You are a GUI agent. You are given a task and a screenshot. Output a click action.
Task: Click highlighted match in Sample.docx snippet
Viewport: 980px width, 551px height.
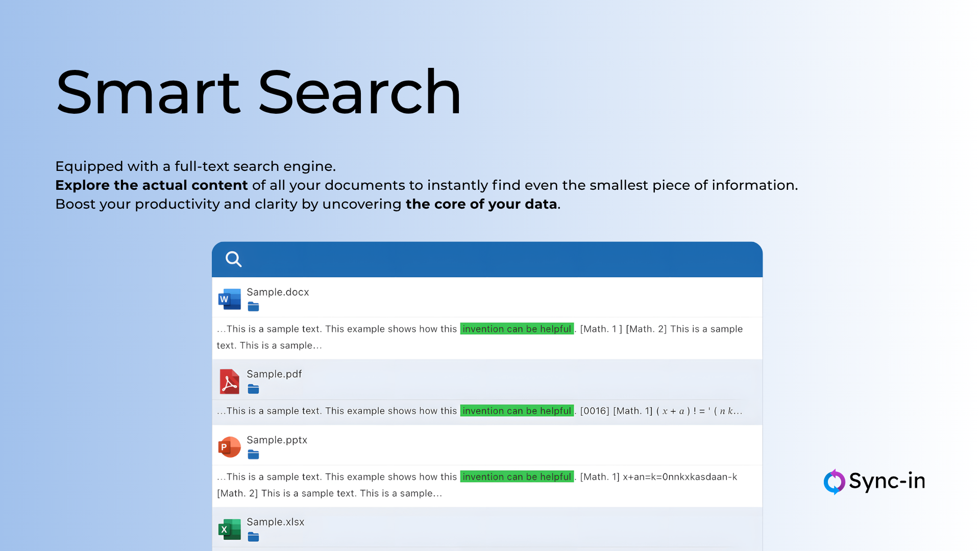pos(517,329)
